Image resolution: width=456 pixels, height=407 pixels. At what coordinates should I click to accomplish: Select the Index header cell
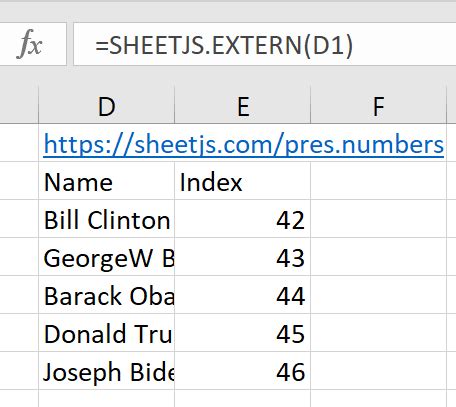click(243, 182)
